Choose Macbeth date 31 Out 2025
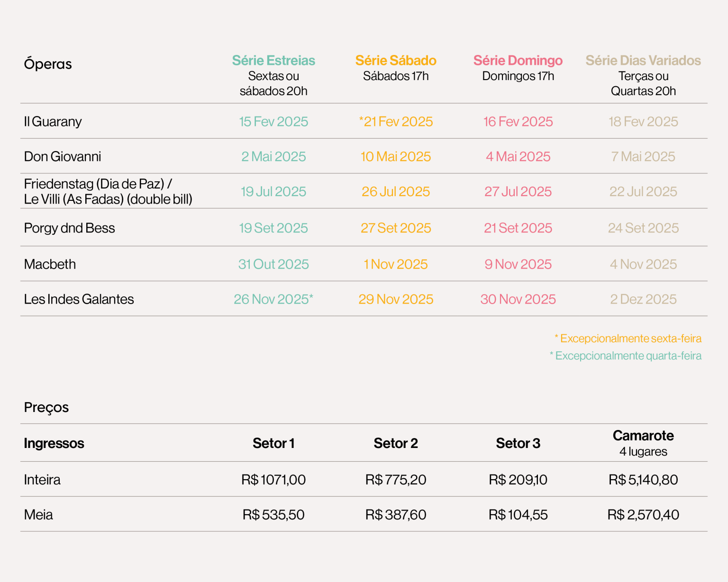This screenshot has height=582, width=728. (273, 264)
